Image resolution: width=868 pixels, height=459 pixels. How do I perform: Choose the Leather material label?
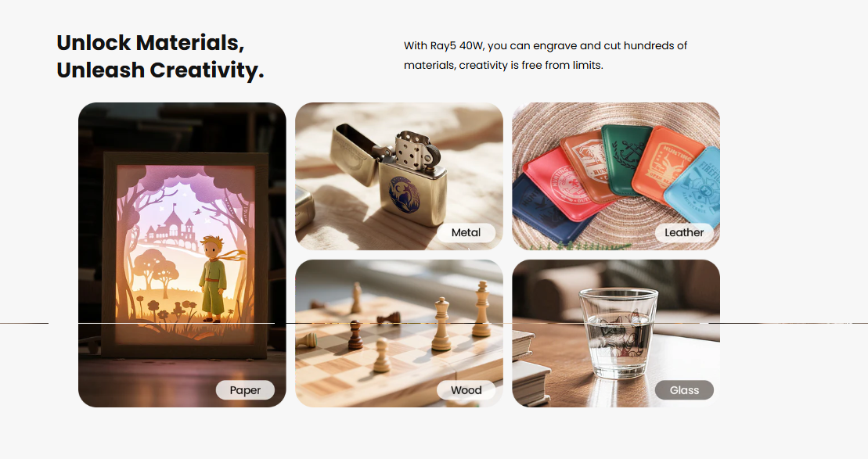683,232
